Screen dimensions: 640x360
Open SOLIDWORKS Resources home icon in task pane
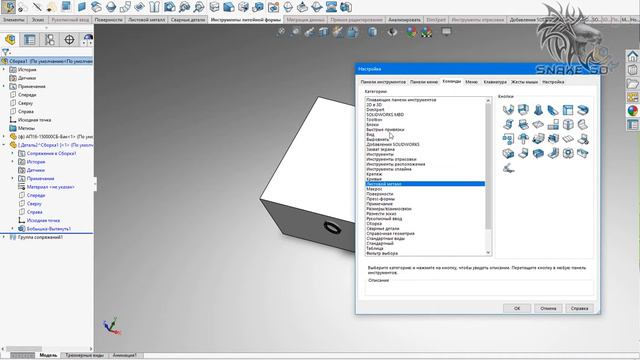pos(633,56)
